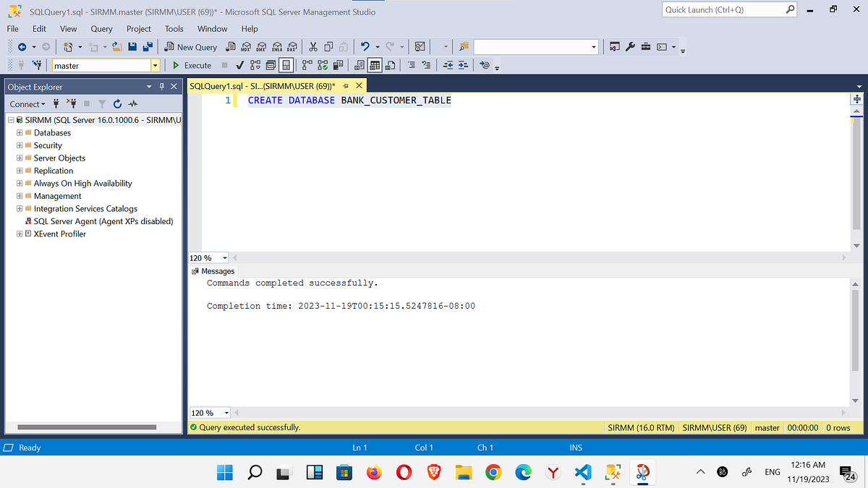Click the Connect button in Object Explorer
The height and width of the screenshot is (488, 868).
pos(25,104)
